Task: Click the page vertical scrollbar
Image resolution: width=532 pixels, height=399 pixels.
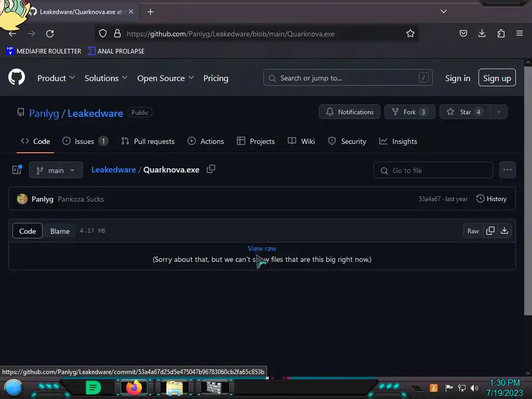Action: 528,191
